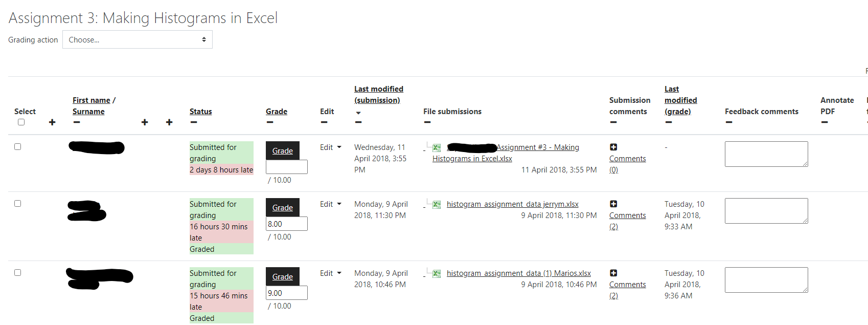Toggle the select-all checkbox in the table header

[21, 122]
